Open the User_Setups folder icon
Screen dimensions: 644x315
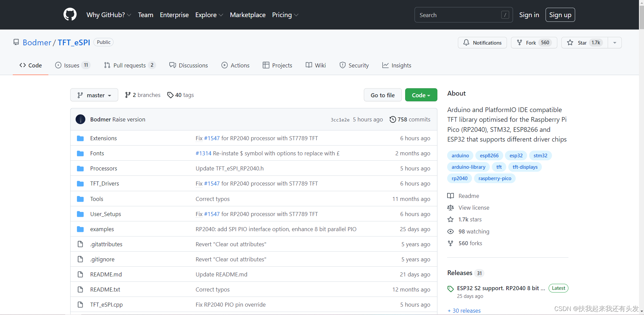(x=80, y=214)
